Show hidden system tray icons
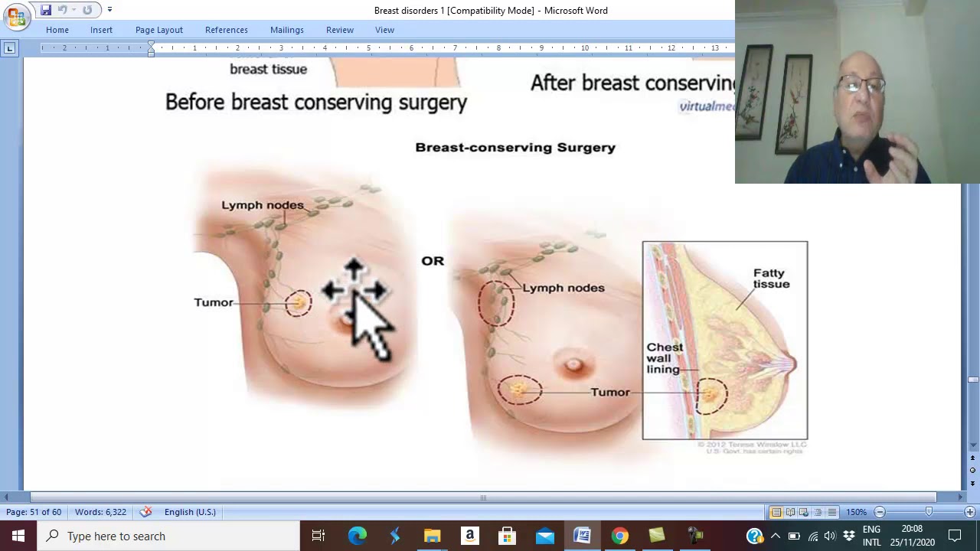 [776, 536]
